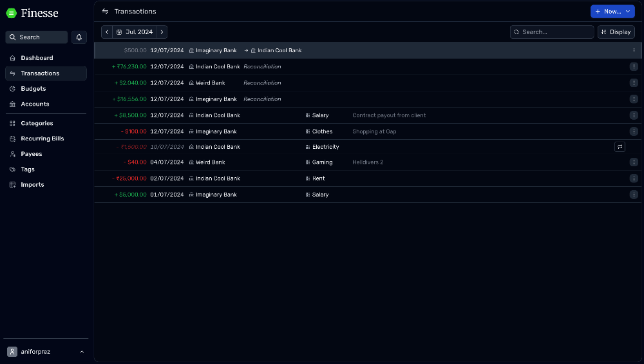Screen dimensions: 644x364
Task: Click the Rent category
Action: click(315, 178)
